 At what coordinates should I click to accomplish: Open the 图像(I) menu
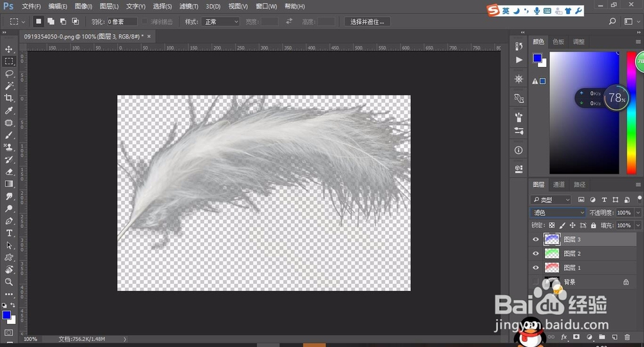(x=83, y=6)
